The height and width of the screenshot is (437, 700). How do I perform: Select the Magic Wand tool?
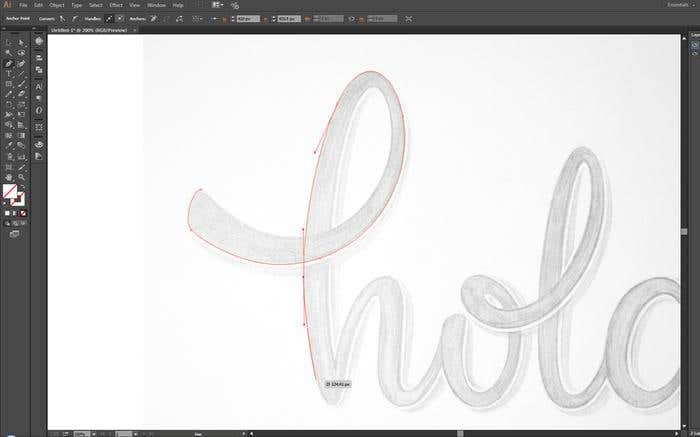pyautogui.click(x=8, y=54)
